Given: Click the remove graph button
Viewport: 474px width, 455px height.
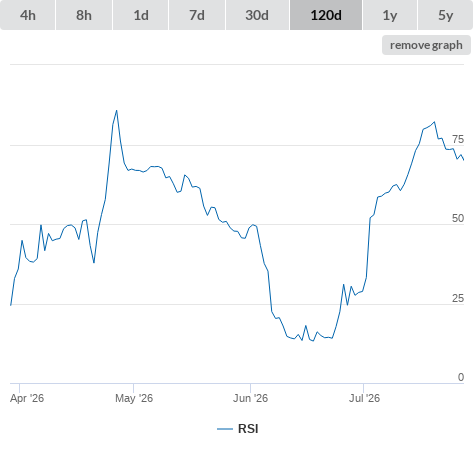Looking at the screenshot, I should (426, 45).
